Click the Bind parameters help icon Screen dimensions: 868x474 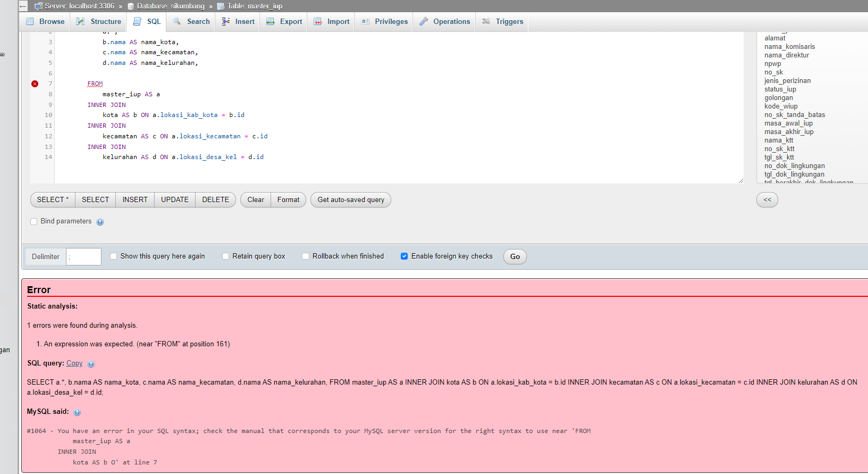[x=100, y=222]
